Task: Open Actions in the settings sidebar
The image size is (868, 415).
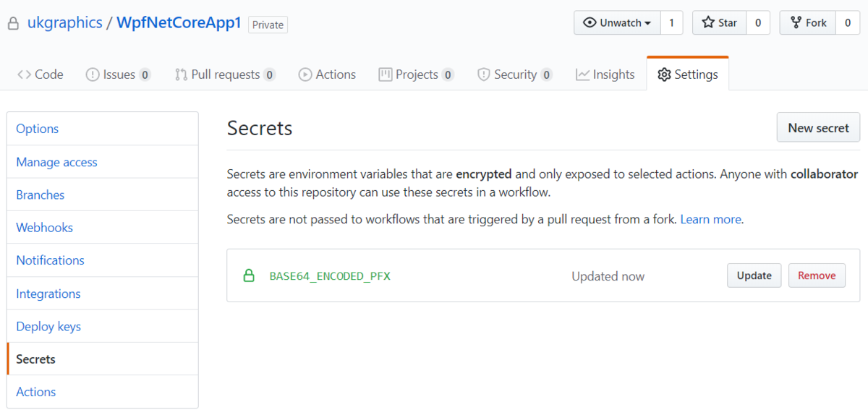Action: 103,392
